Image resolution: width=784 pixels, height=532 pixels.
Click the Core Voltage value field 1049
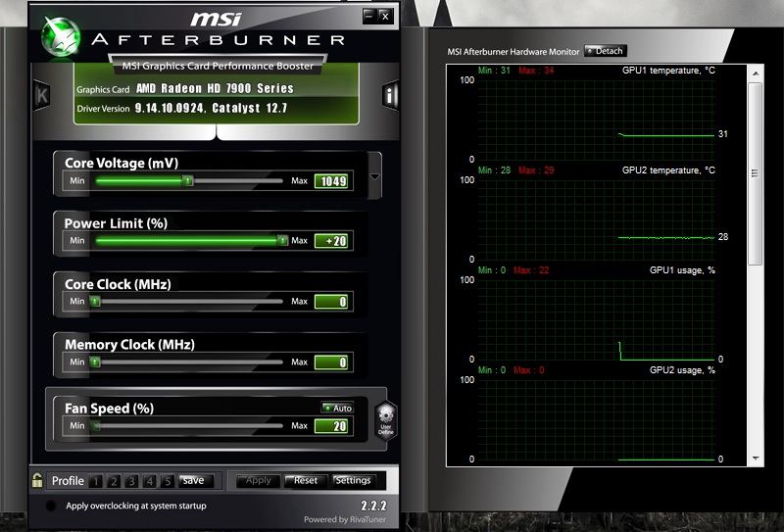tap(331, 181)
